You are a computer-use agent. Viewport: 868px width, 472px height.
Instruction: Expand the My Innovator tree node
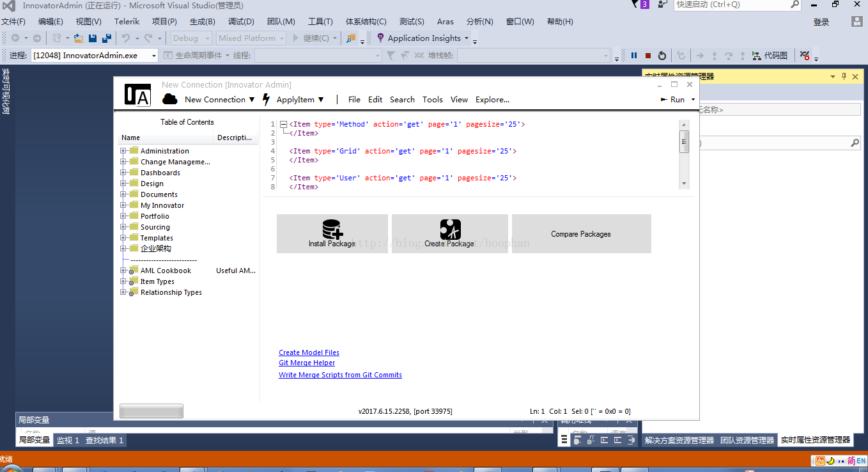click(123, 205)
